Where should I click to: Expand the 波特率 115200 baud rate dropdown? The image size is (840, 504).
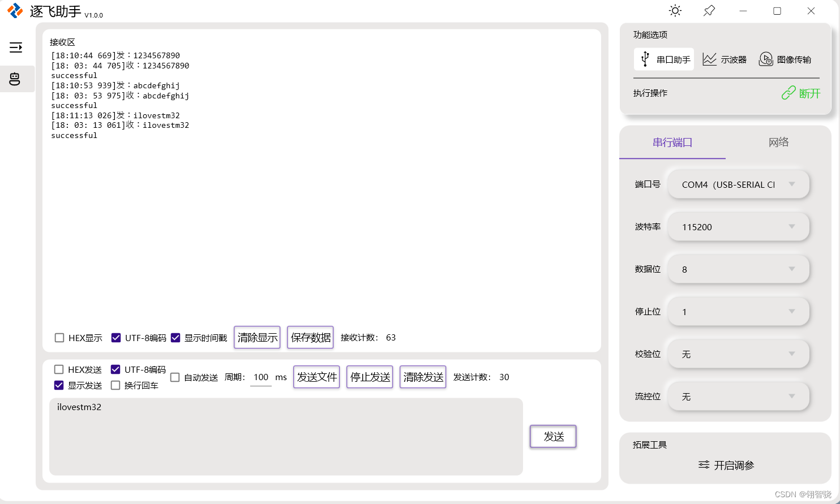[x=738, y=226]
